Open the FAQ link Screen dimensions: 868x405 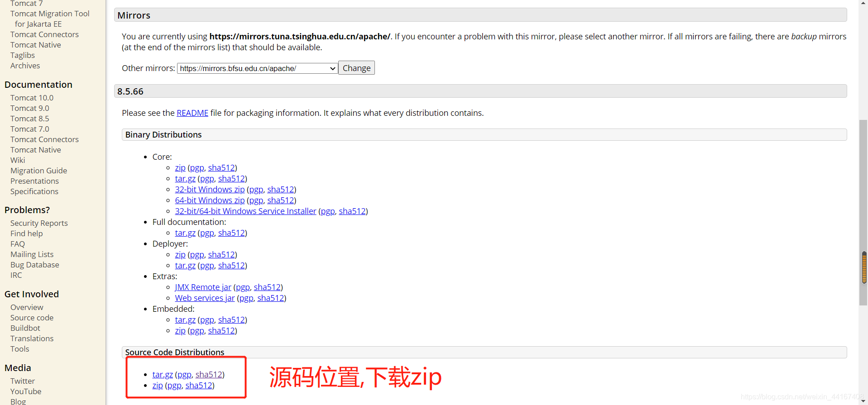(18, 244)
